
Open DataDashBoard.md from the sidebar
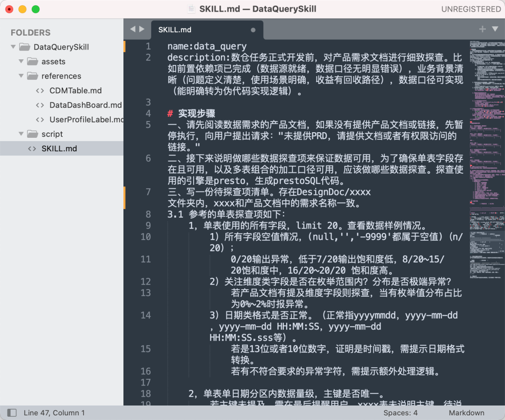click(85, 105)
